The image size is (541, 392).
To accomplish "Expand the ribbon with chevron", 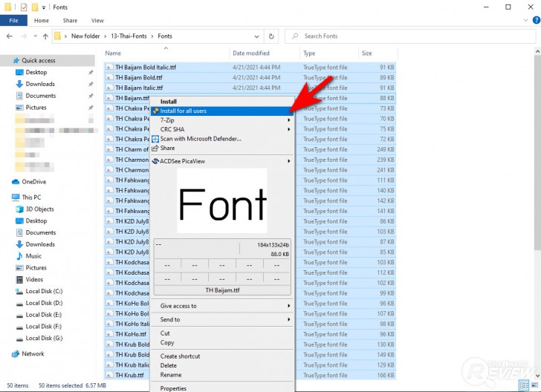I will coord(525,20).
